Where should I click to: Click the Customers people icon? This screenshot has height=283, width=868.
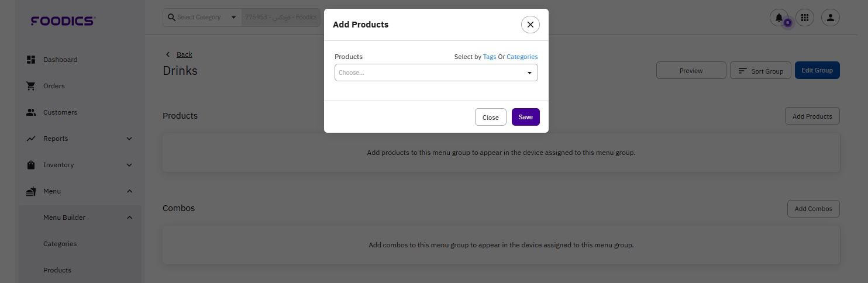[31, 112]
